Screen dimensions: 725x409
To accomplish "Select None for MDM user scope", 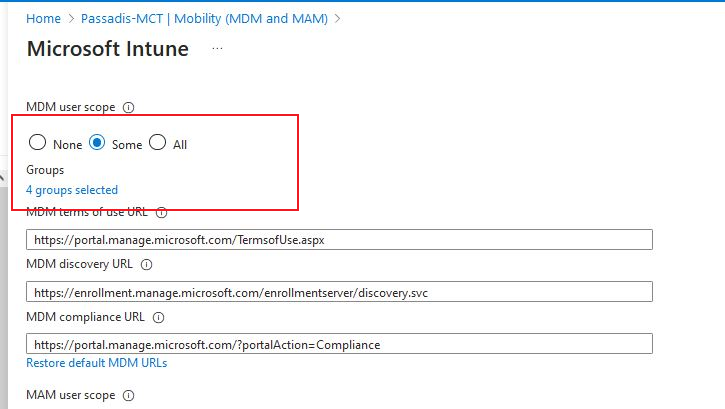I will (37, 142).
